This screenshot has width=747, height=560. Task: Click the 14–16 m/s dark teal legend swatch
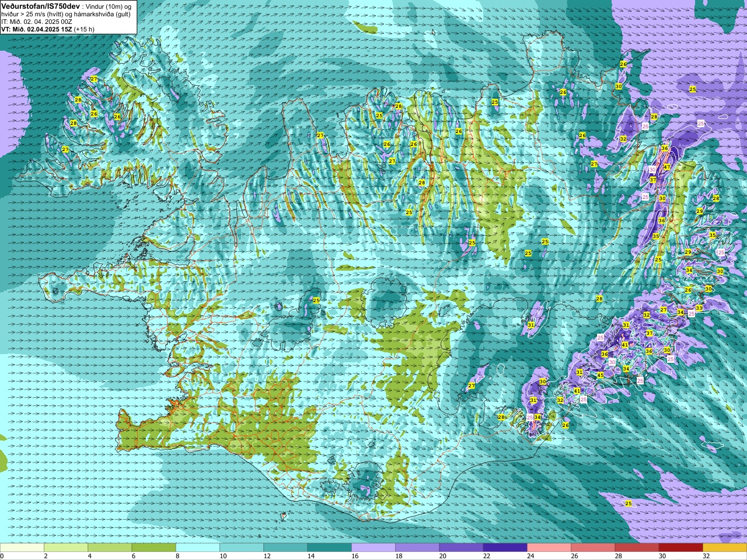click(329, 548)
